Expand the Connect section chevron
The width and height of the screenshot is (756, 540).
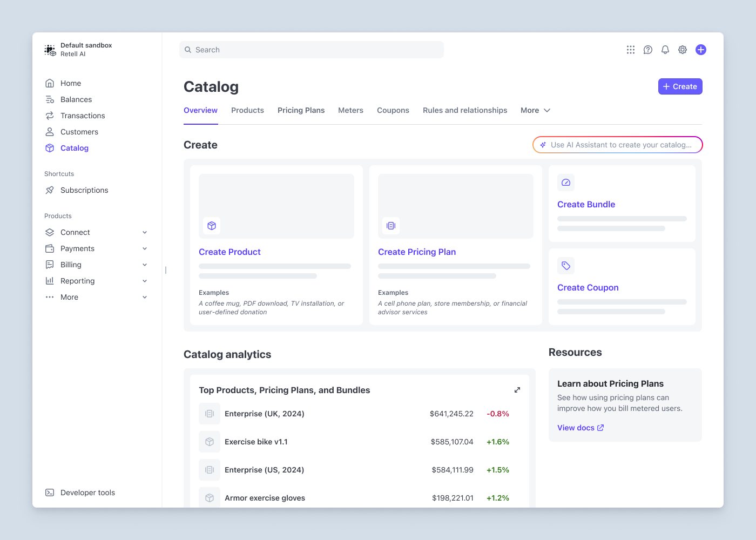click(x=145, y=232)
